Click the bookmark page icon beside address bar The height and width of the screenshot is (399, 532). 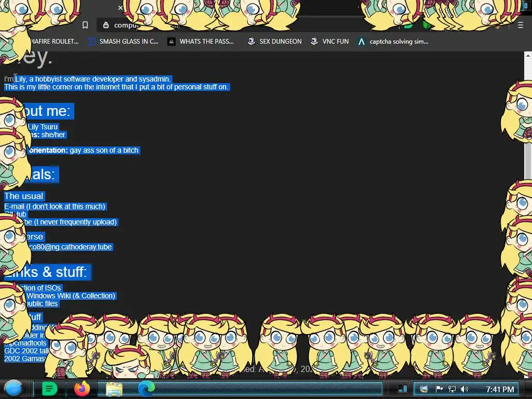tap(85, 25)
